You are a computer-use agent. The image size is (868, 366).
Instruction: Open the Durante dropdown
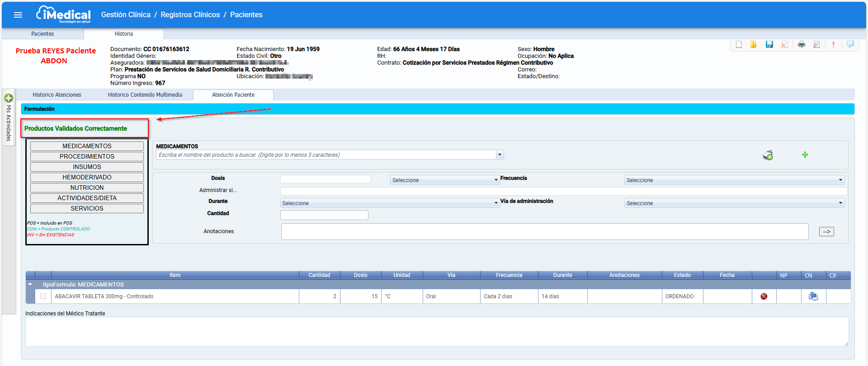point(389,203)
